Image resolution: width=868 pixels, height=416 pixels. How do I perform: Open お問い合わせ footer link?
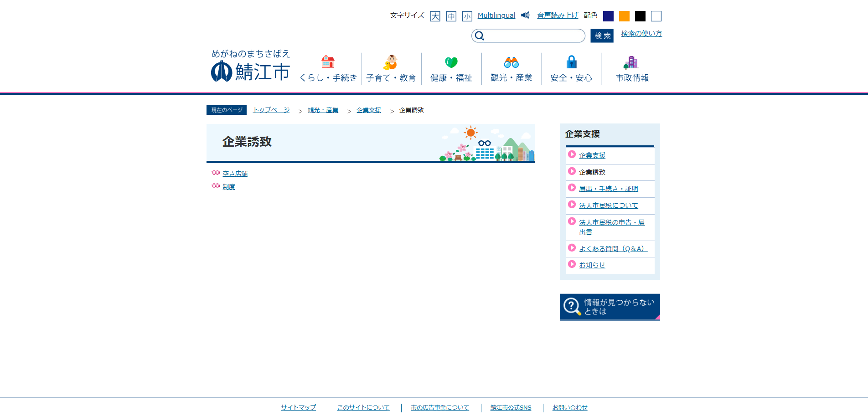pos(570,408)
